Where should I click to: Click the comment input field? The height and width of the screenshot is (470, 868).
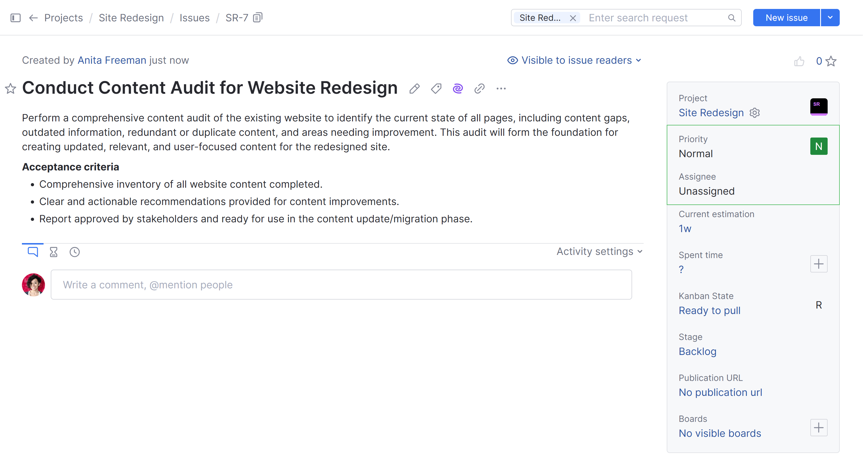coord(341,285)
